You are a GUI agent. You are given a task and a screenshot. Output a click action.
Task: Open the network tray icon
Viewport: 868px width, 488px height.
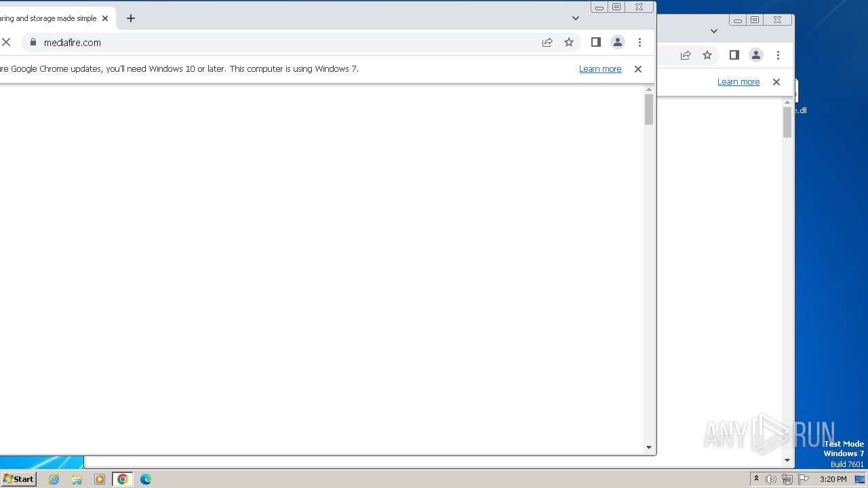tap(787, 479)
